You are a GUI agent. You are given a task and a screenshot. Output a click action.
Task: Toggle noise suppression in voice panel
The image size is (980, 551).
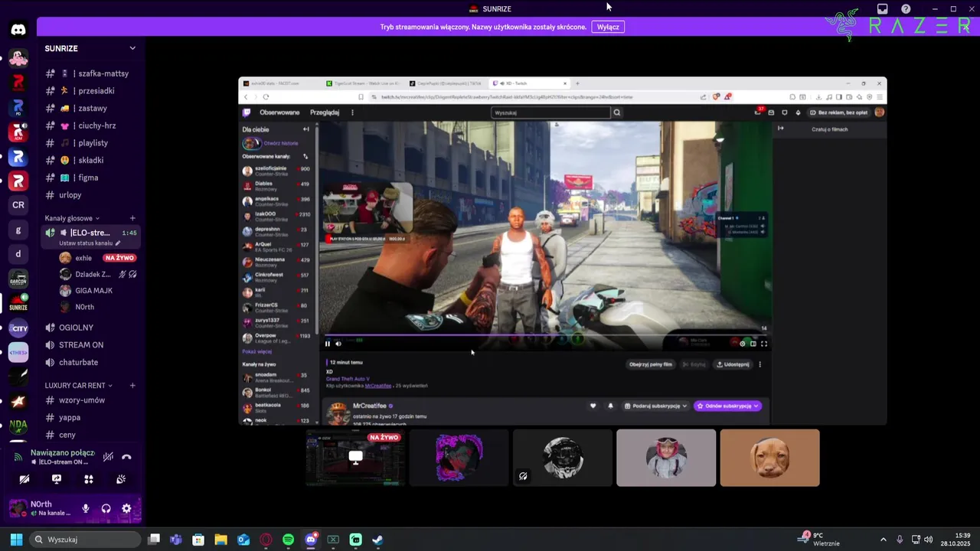pos(108,457)
